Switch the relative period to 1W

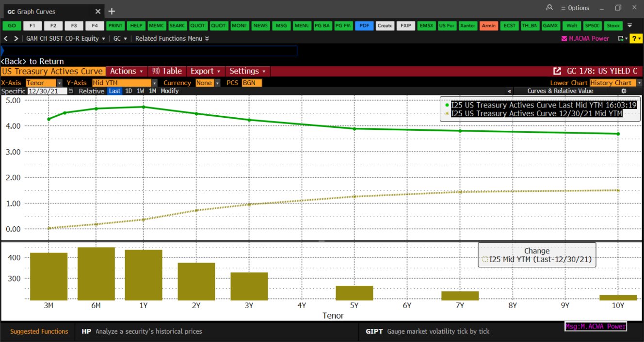coord(140,91)
